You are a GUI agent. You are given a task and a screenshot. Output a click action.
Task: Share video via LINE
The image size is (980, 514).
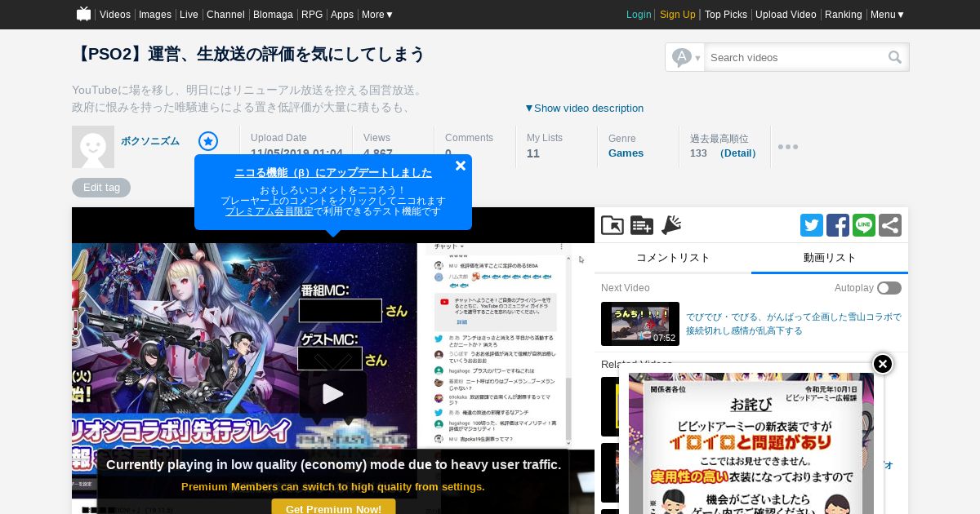point(864,225)
